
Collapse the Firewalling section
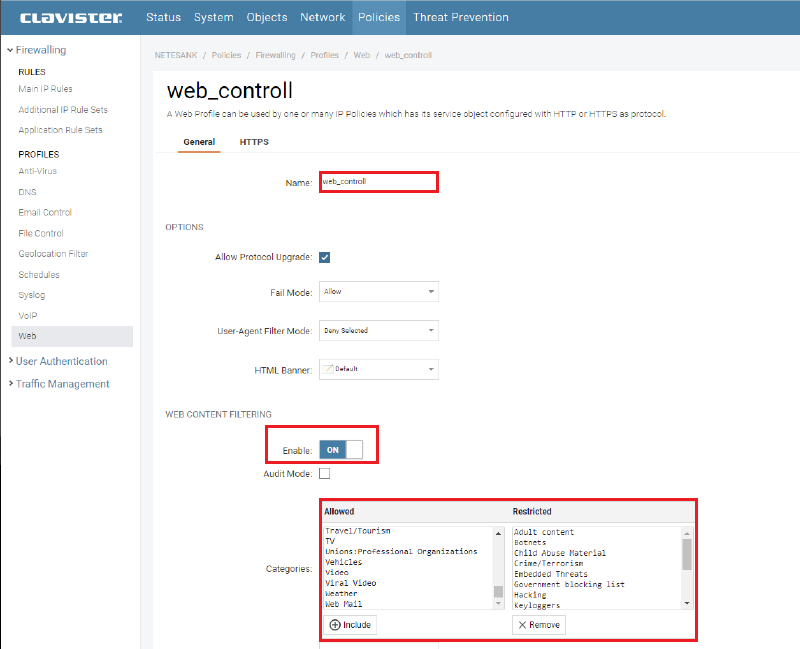tap(40, 49)
